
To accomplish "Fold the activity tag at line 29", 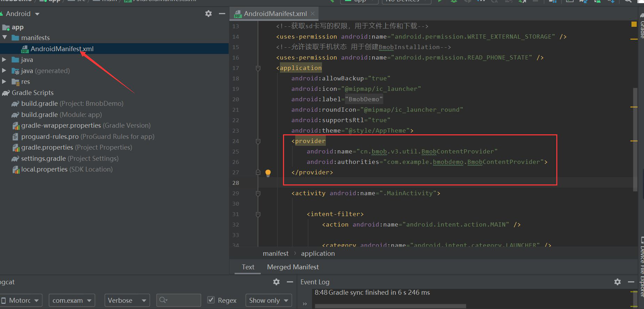I will point(258,193).
